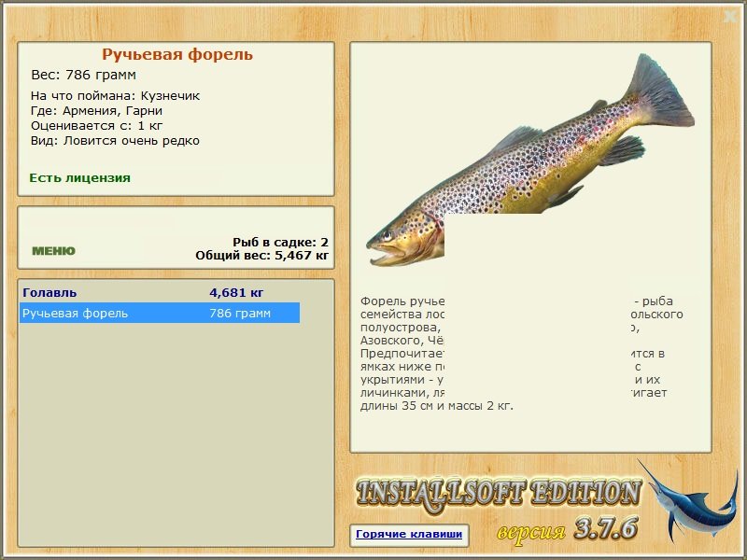Click the 786 грамм value in list
747x560 pixels.
240,314
